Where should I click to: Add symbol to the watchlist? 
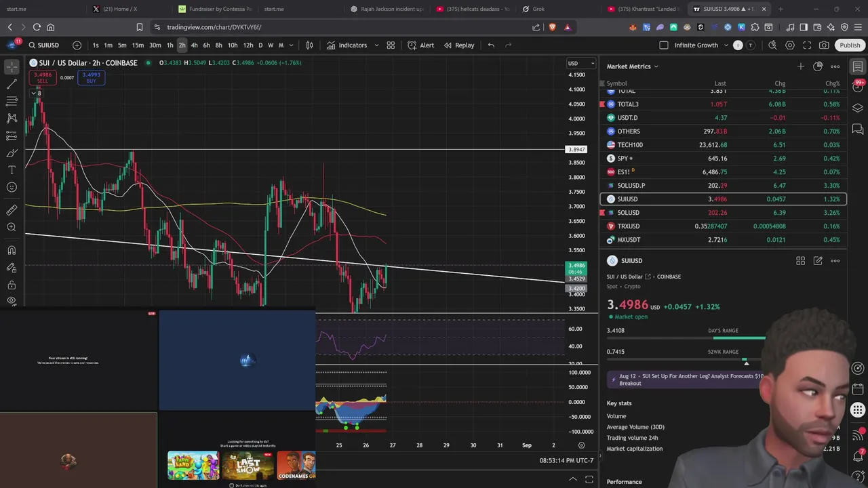[801, 66]
